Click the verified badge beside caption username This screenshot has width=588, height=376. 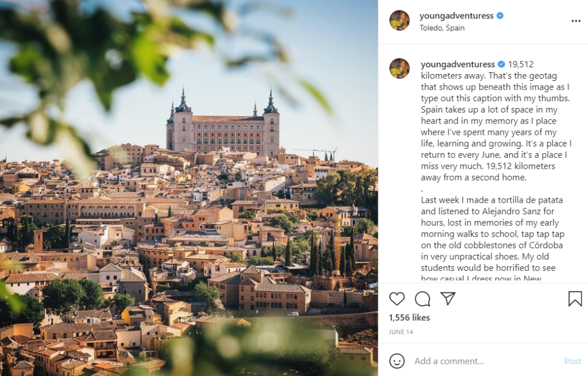501,64
